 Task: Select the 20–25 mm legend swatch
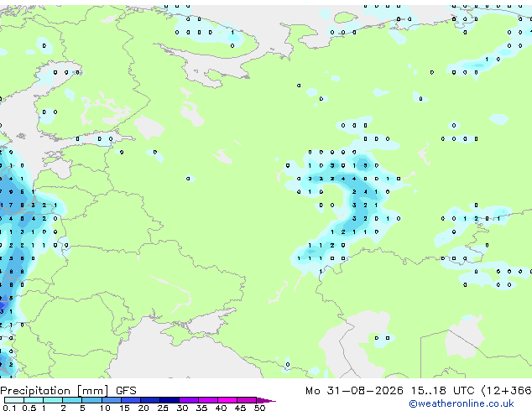[150, 400]
